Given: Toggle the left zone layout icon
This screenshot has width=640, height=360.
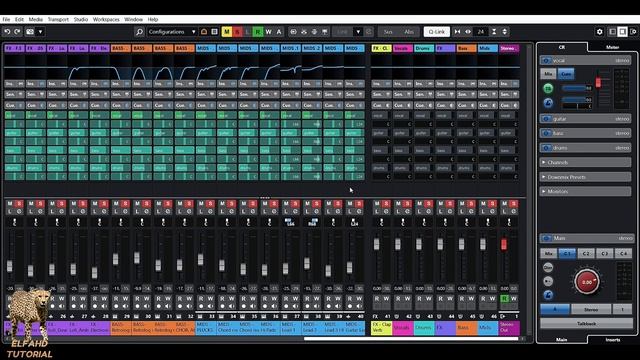Looking at the screenshot, I should (x=612, y=31).
